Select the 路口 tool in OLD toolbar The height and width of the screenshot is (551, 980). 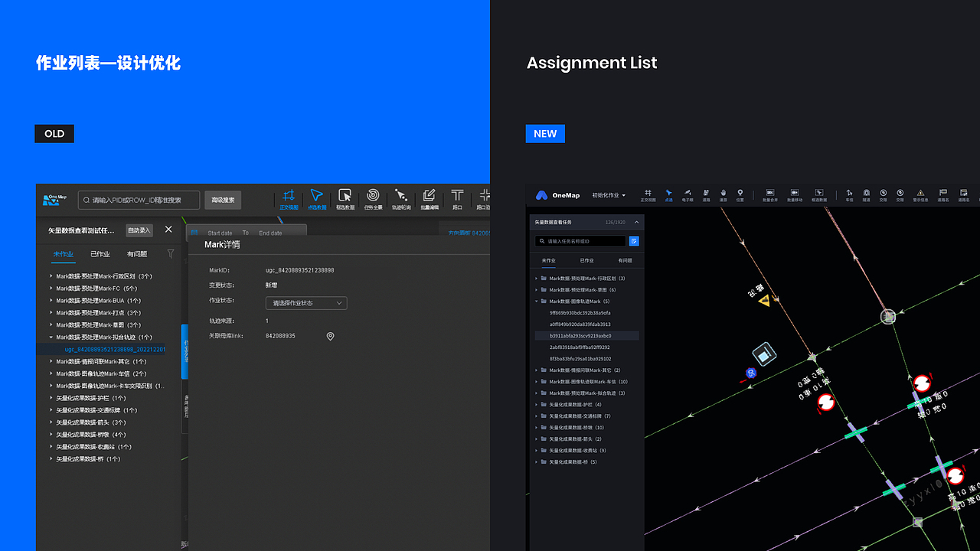(x=457, y=199)
